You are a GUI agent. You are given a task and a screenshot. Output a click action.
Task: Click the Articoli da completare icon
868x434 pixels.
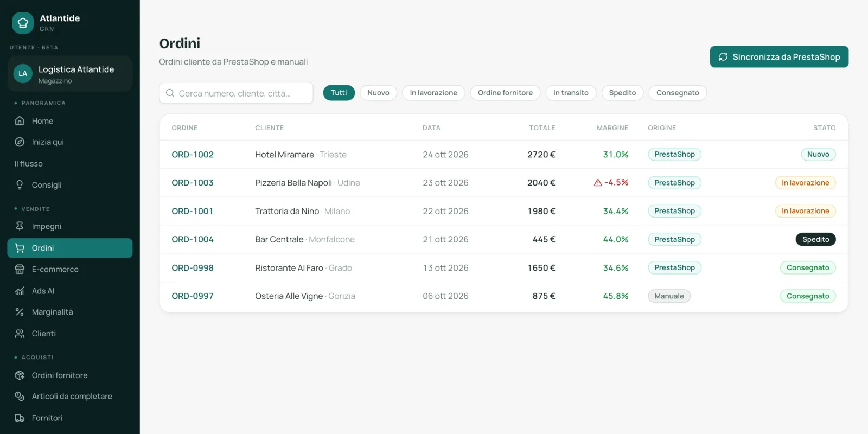[20, 397]
